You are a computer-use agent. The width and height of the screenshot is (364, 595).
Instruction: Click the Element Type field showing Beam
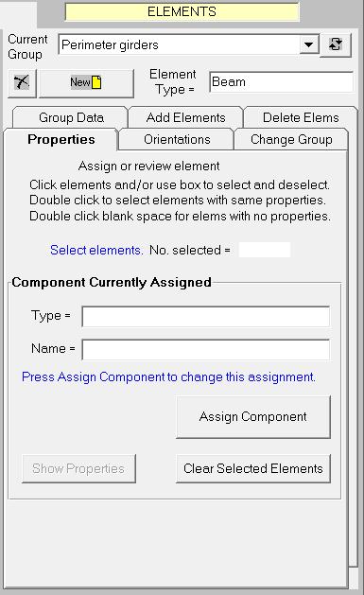pos(281,81)
